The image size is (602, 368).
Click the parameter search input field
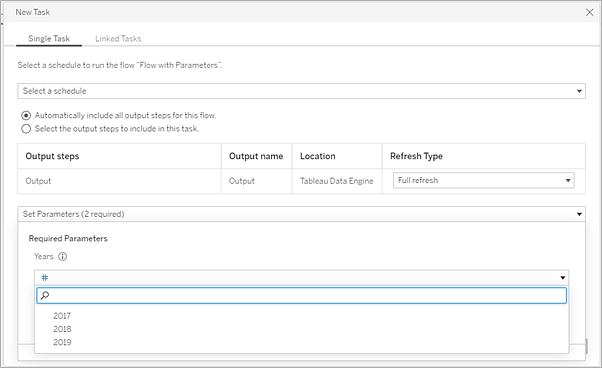coord(301,295)
